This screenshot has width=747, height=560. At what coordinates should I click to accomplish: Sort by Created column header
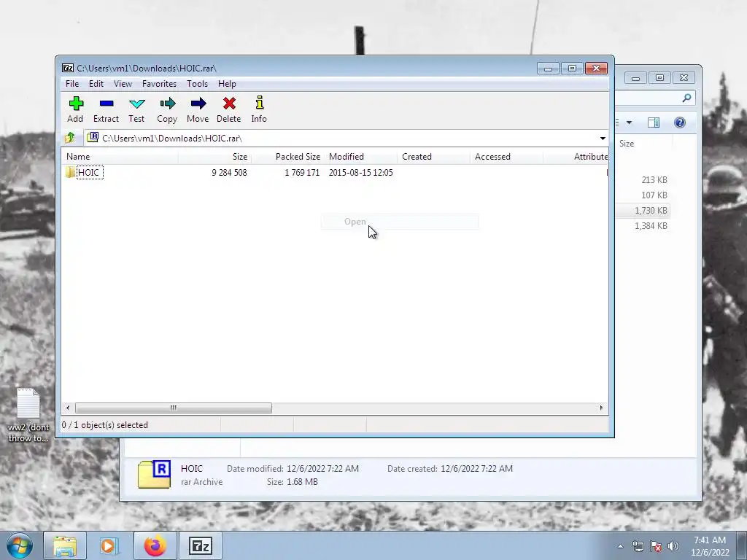[433, 157]
